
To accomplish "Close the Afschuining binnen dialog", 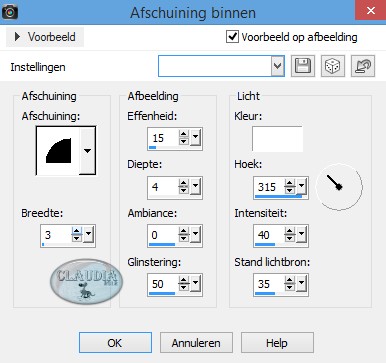I will point(370,10).
